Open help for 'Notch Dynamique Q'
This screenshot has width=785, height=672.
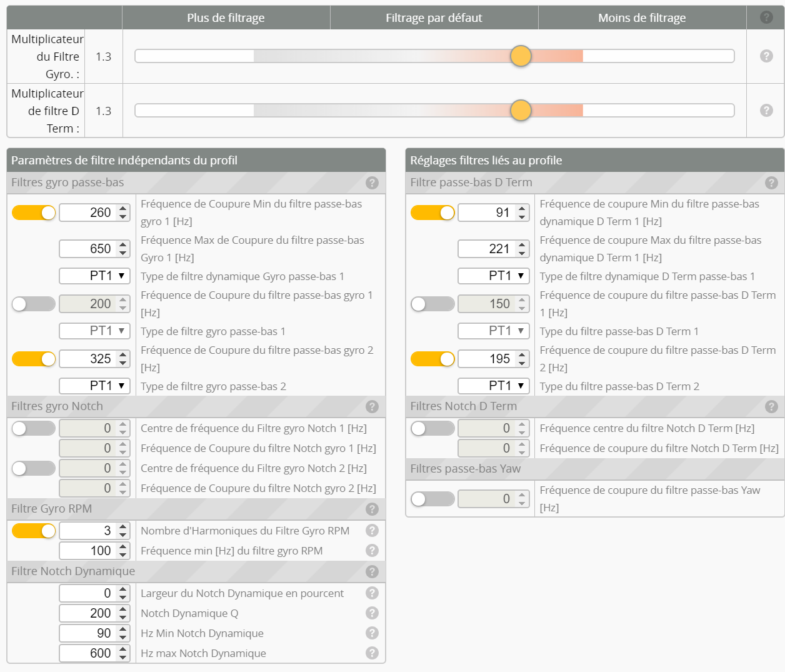(372, 613)
